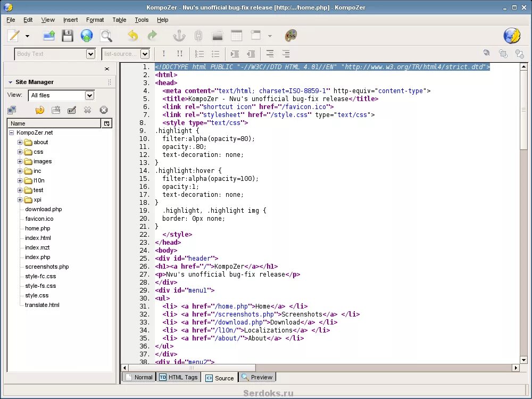Click the vertical scrollbar down arrow
Screen dimensions: 532x399
pyautogui.click(x=523, y=360)
